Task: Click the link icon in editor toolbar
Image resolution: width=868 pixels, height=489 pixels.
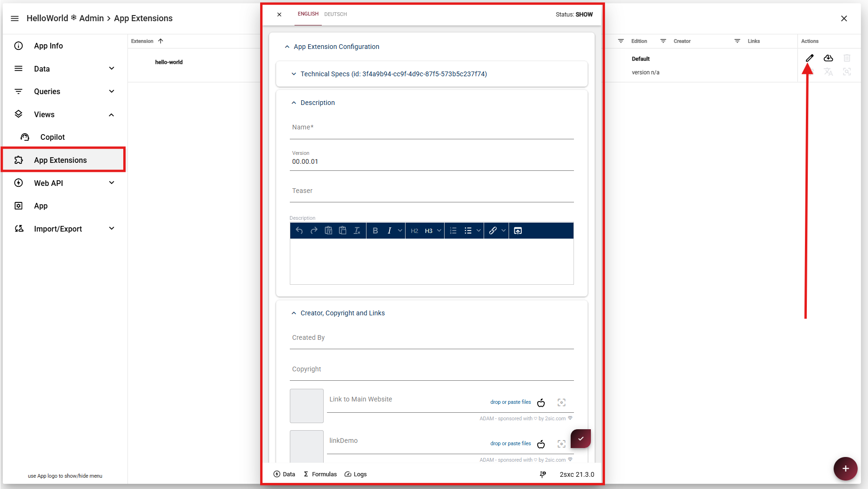Action: (x=493, y=231)
